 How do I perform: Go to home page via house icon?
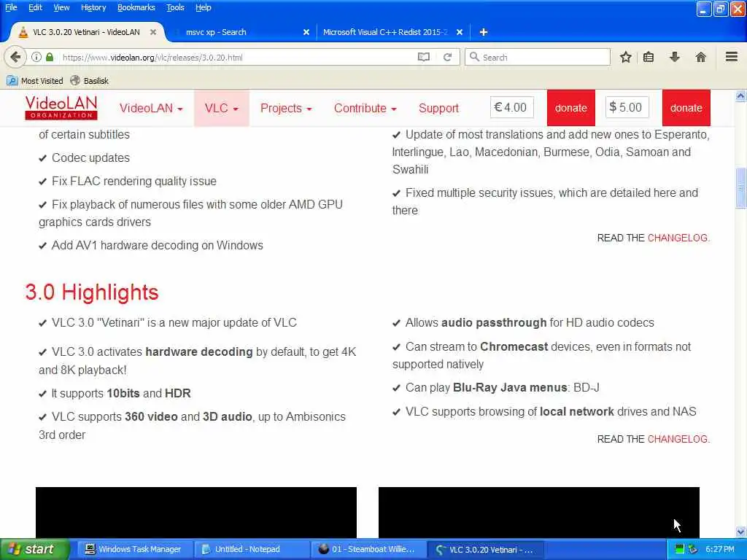700,57
